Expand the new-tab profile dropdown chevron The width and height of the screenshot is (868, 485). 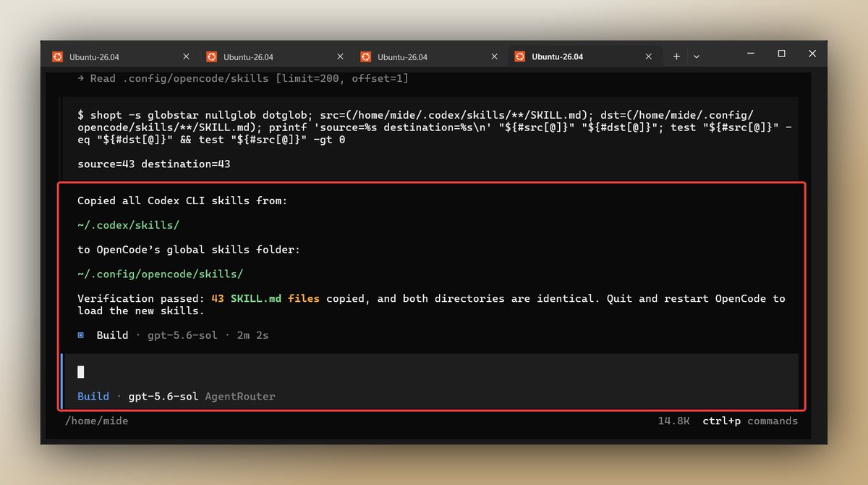[696, 56]
